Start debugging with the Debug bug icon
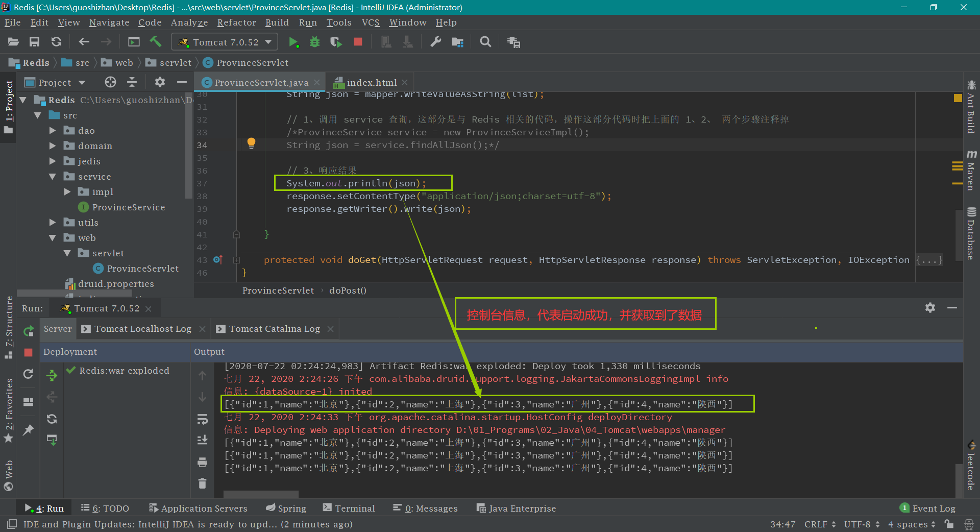Screen dimensions: 980x532 pyautogui.click(x=314, y=42)
